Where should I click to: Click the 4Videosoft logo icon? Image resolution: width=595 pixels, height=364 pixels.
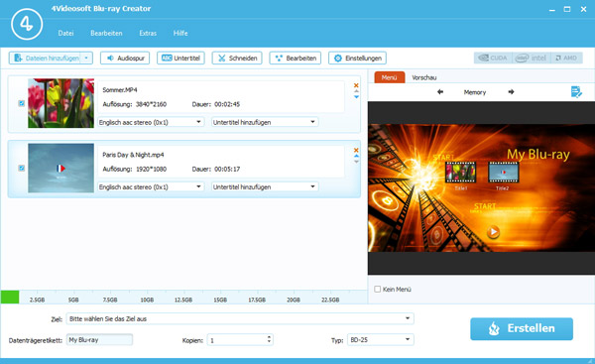point(27,24)
